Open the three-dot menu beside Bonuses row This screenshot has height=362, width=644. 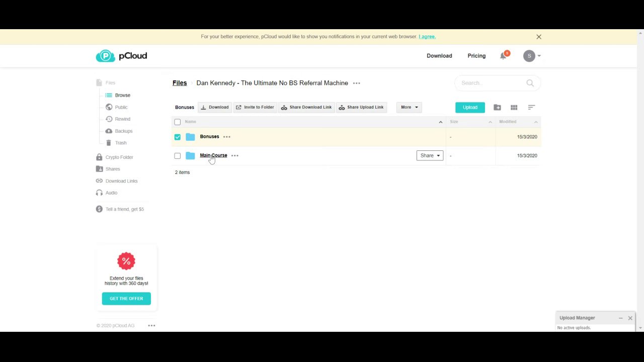(227, 137)
